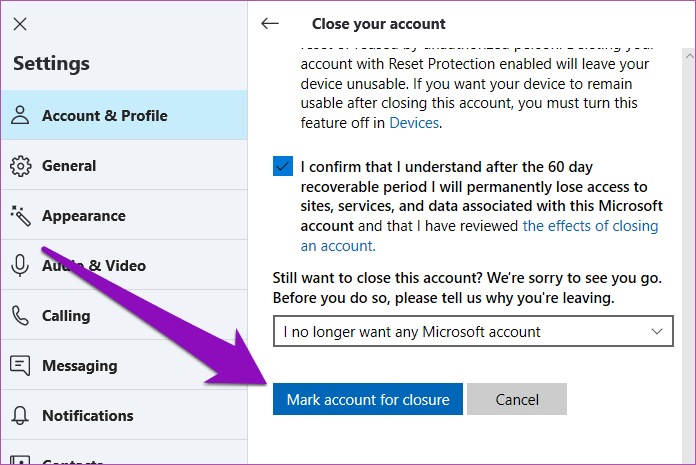Click the dropdown chevron arrow
Screen dimensions: 696x465
[657, 331]
